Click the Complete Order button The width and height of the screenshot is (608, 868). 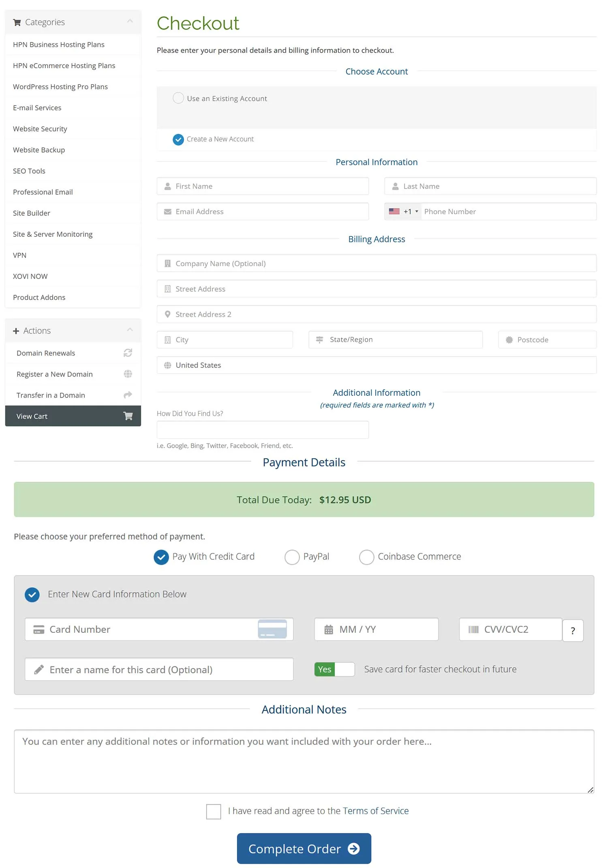[304, 849]
